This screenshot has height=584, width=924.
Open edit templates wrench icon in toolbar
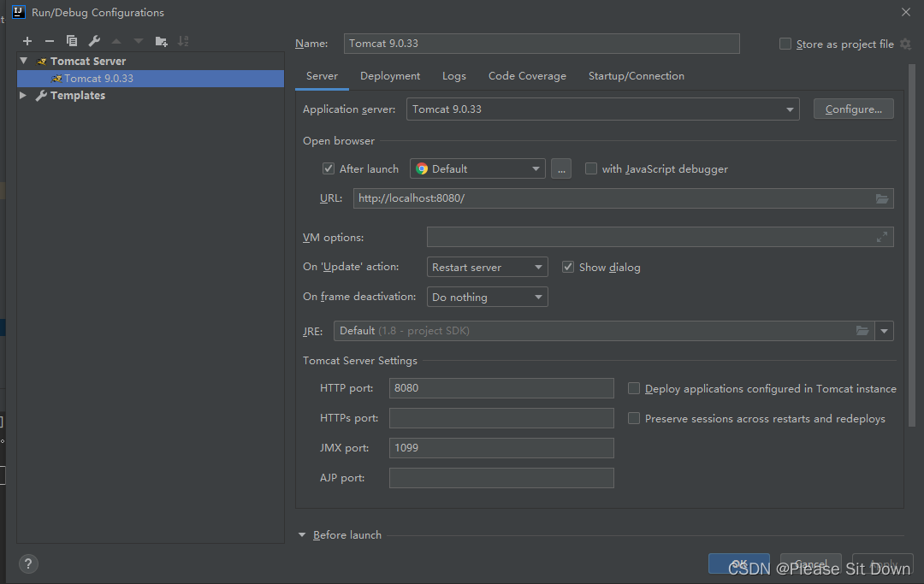point(94,41)
